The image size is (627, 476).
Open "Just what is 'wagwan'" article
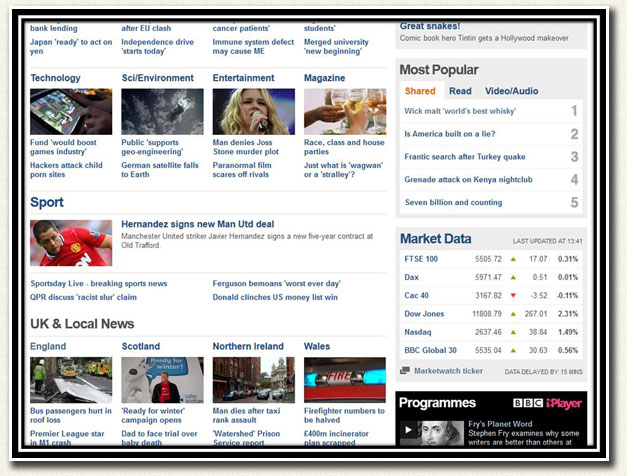(x=343, y=170)
